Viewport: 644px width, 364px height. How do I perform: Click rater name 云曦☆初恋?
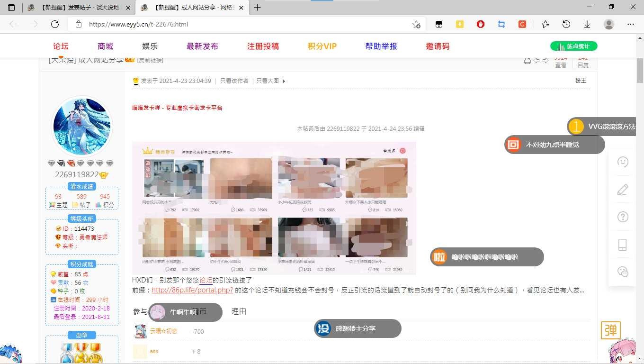(163, 331)
